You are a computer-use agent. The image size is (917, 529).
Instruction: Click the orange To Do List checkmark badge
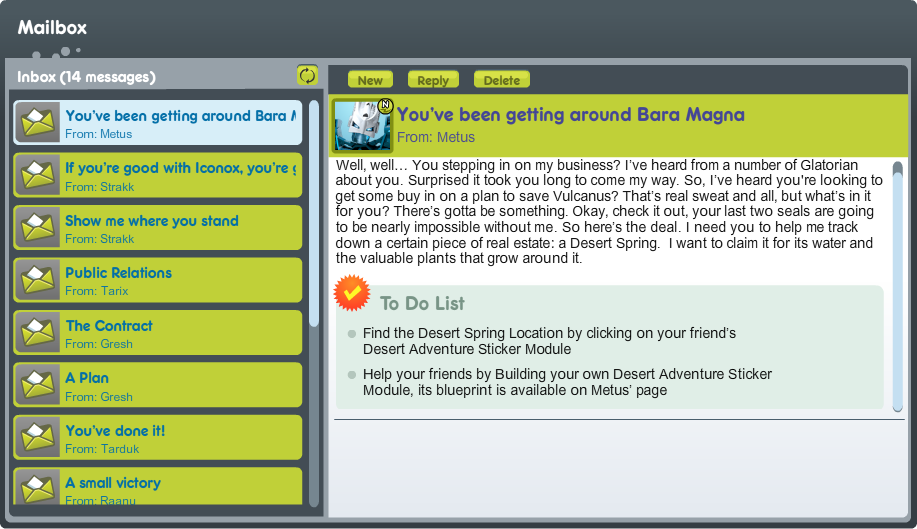coord(351,293)
